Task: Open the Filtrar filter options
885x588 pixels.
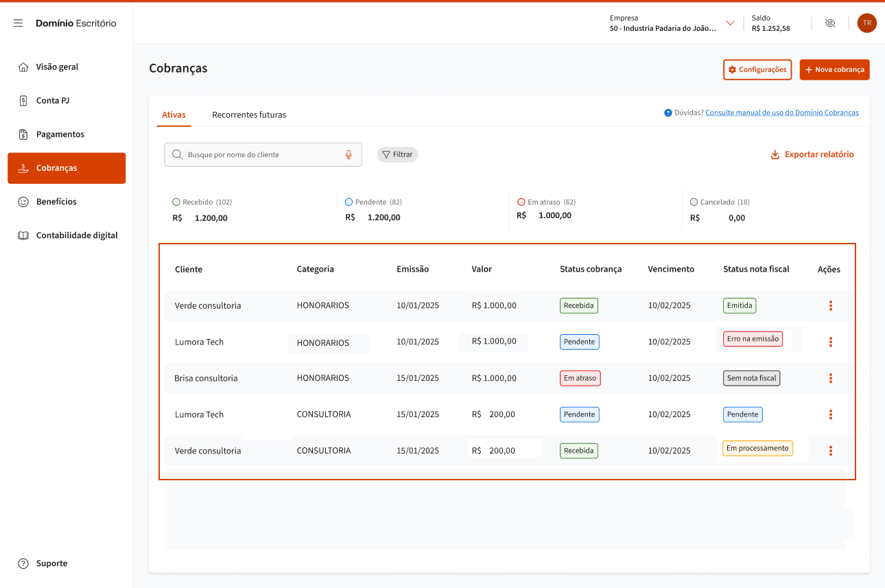Action: [x=397, y=155]
